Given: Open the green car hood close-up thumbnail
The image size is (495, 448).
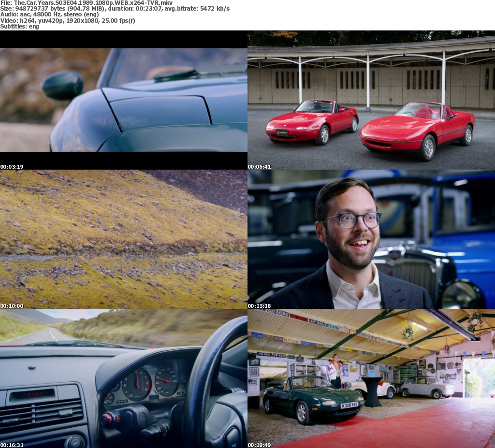Looking at the screenshot, I should point(123,100).
